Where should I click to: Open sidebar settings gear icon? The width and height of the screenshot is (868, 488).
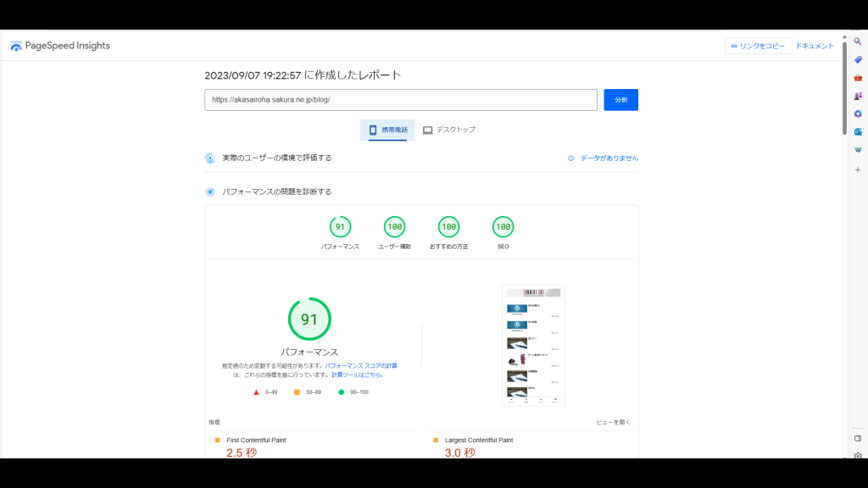coord(858,455)
